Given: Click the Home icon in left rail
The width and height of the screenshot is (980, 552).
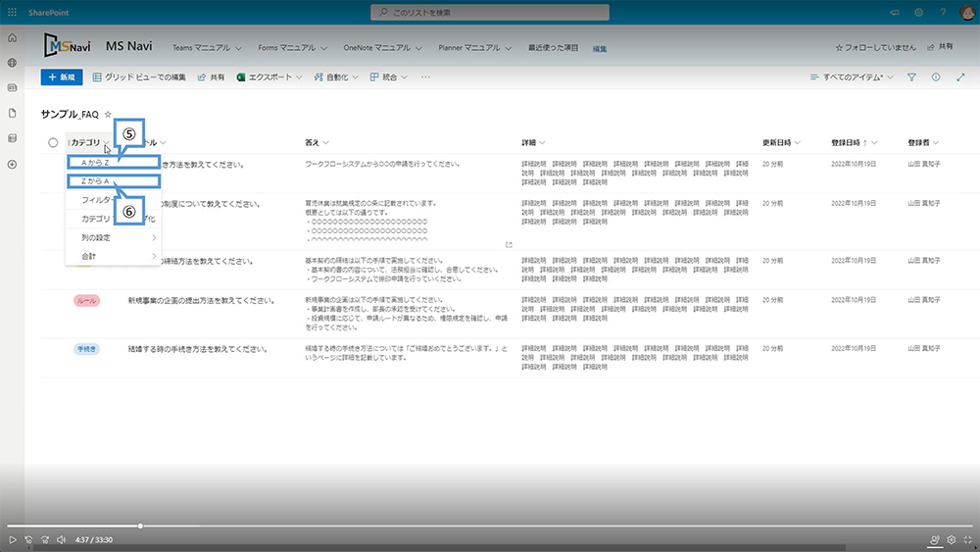Looking at the screenshot, I should click(12, 38).
